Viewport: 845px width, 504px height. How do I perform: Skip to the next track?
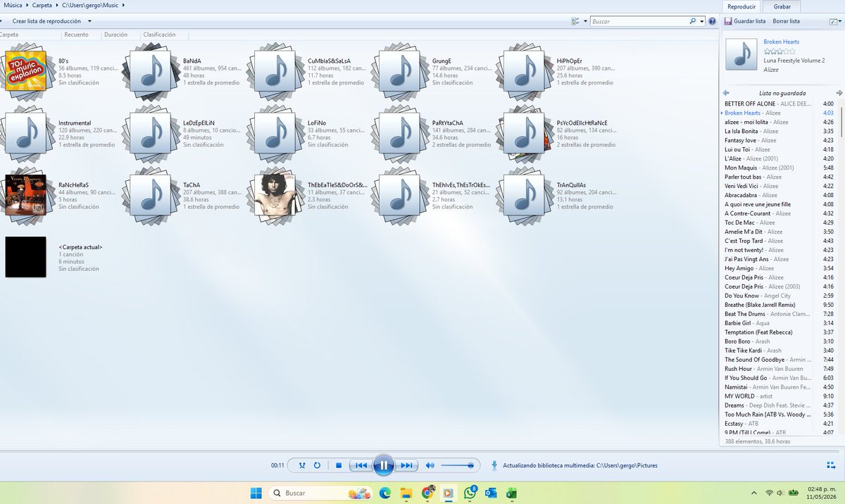tap(406, 465)
